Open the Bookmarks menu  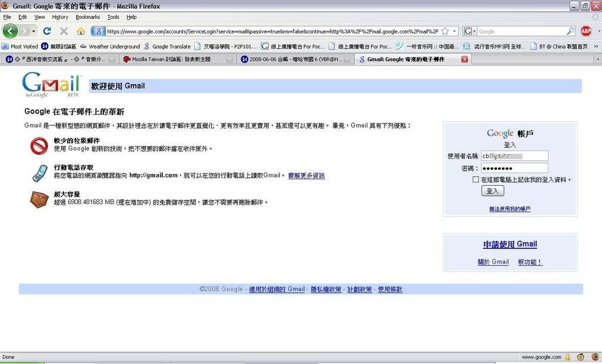pos(88,17)
